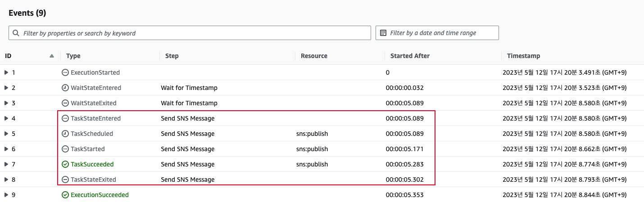Open the date and time range filter
Screen dimensions: 644x202
pyautogui.click(x=437, y=33)
